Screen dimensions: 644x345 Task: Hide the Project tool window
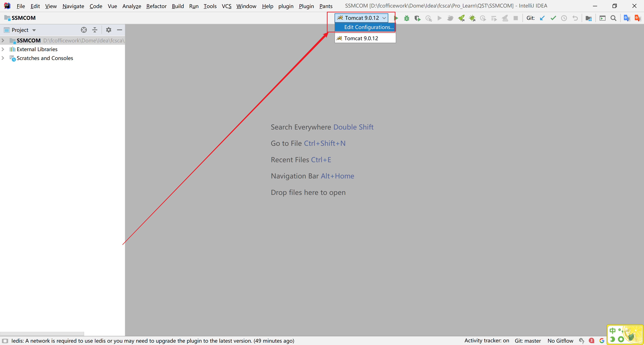point(120,30)
